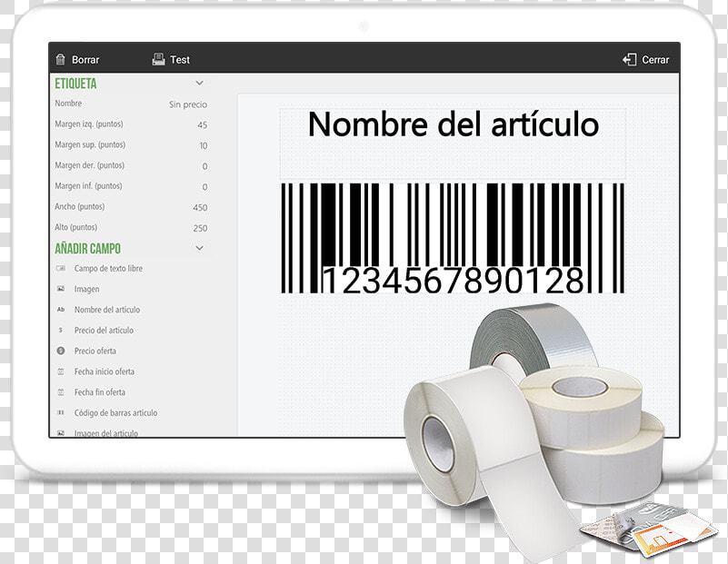Collapse the ETIQUETA section chevron

200,83
